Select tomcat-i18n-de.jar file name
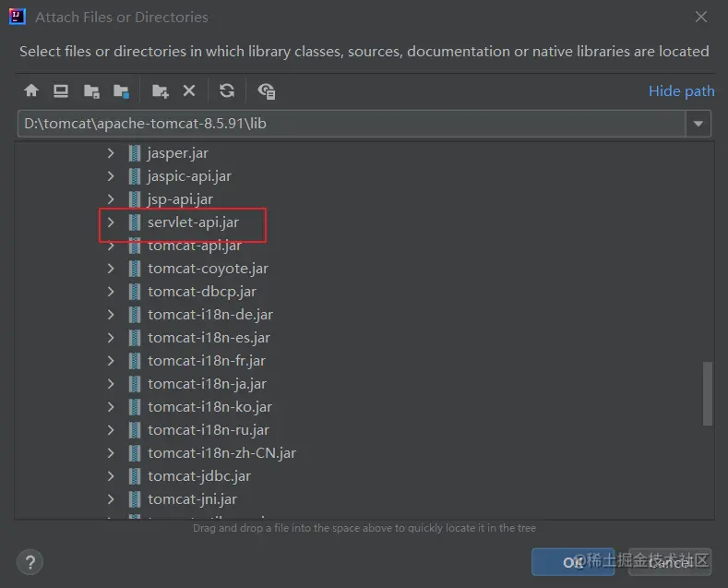 [x=210, y=315]
